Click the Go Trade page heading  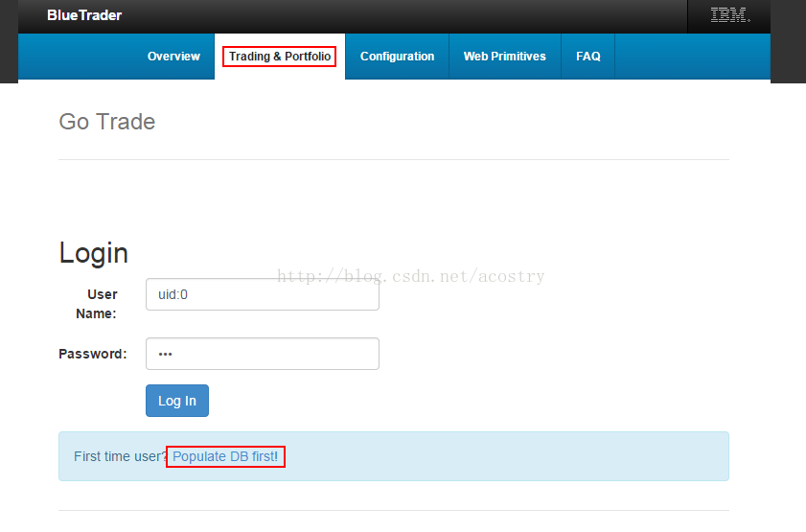[106, 122]
